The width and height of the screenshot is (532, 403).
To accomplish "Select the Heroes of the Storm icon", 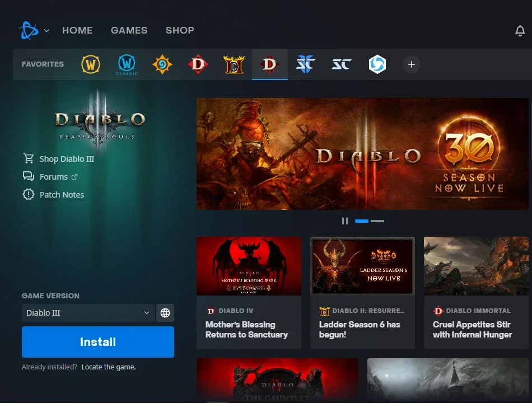I will [377, 64].
